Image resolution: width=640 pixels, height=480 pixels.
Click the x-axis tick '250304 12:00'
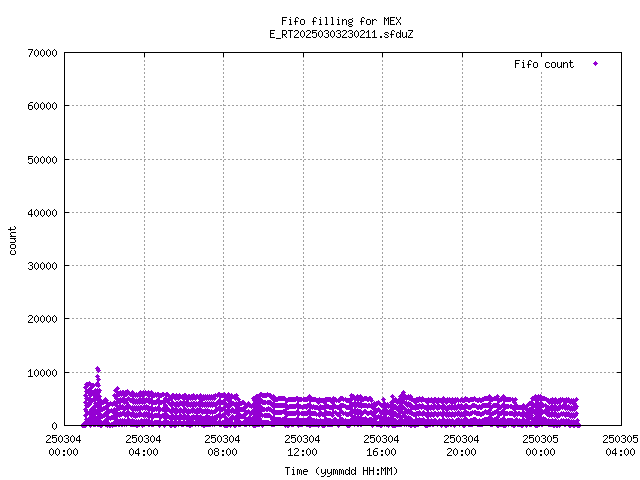pyautogui.click(x=302, y=446)
